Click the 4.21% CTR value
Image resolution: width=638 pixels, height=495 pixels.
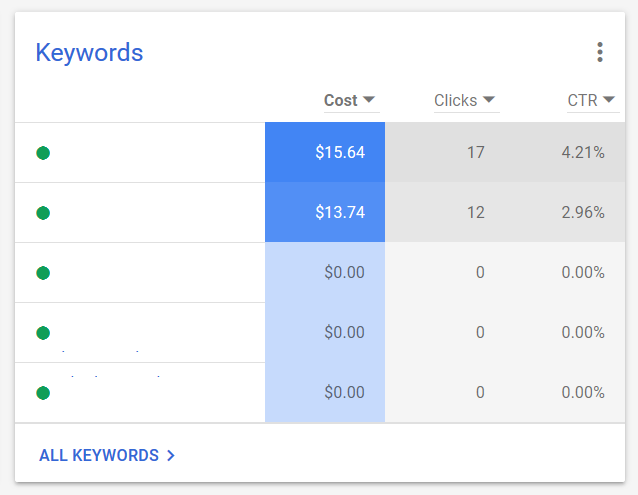pyautogui.click(x=583, y=153)
